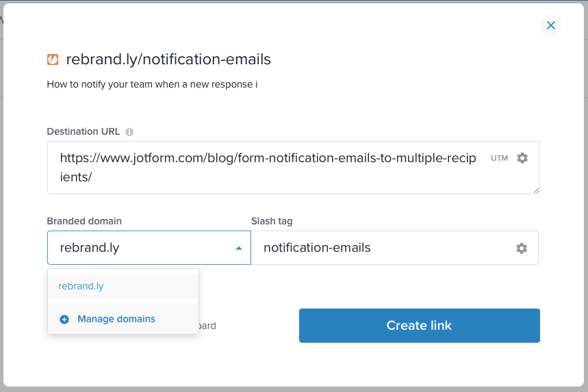Screen dimensions: 588x392
Task: Click the 'How to notify your team' description
Action: (x=152, y=85)
